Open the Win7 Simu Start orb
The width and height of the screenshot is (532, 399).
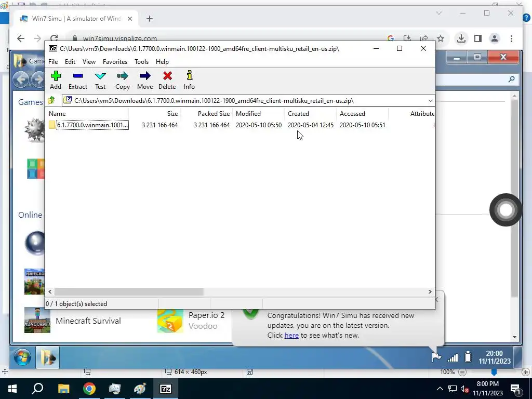tap(23, 357)
